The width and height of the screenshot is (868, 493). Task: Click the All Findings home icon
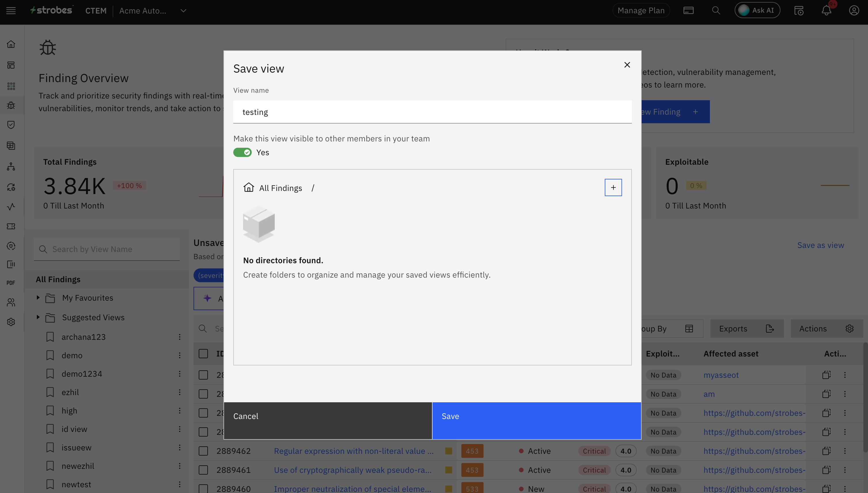[x=249, y=187]
